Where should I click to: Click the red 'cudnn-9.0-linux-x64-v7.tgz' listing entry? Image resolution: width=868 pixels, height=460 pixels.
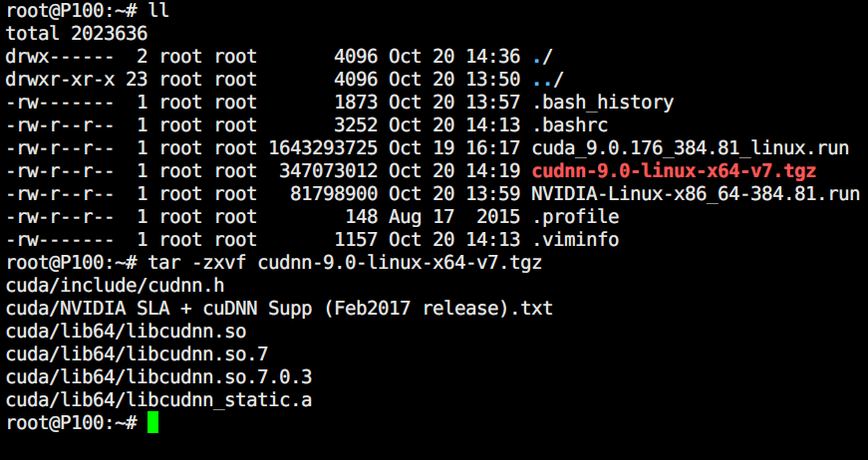point(675,171)
